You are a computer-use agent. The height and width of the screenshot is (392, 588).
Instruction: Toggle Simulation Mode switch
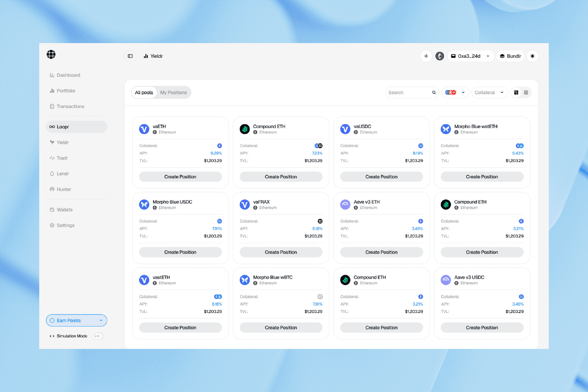pos(98,336)
